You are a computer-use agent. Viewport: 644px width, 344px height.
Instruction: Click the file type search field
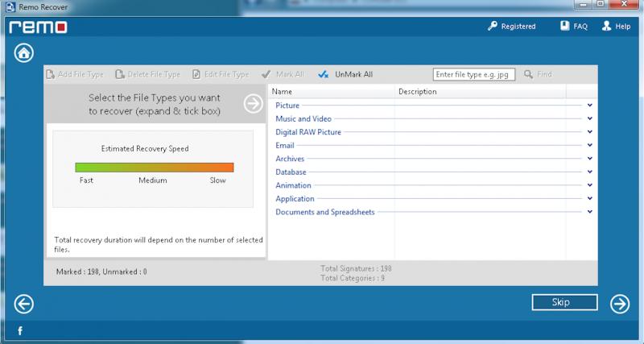(x=474, y=74)
